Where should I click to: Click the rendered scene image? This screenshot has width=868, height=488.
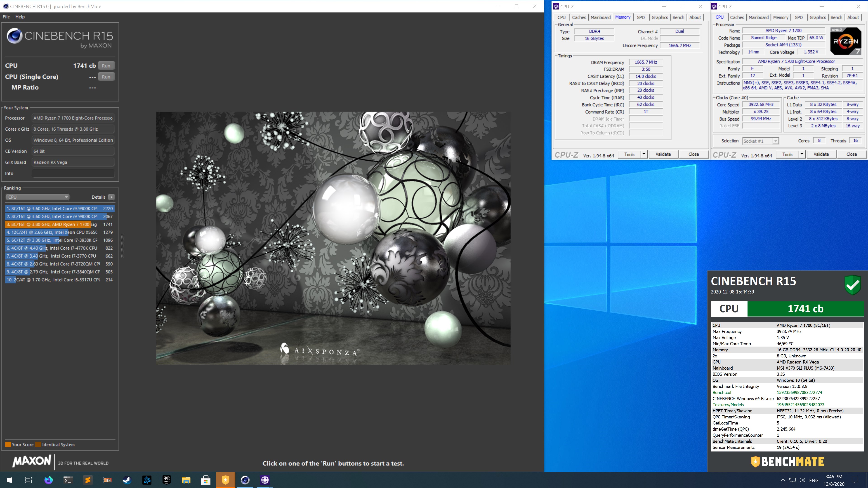coord(333,238)
